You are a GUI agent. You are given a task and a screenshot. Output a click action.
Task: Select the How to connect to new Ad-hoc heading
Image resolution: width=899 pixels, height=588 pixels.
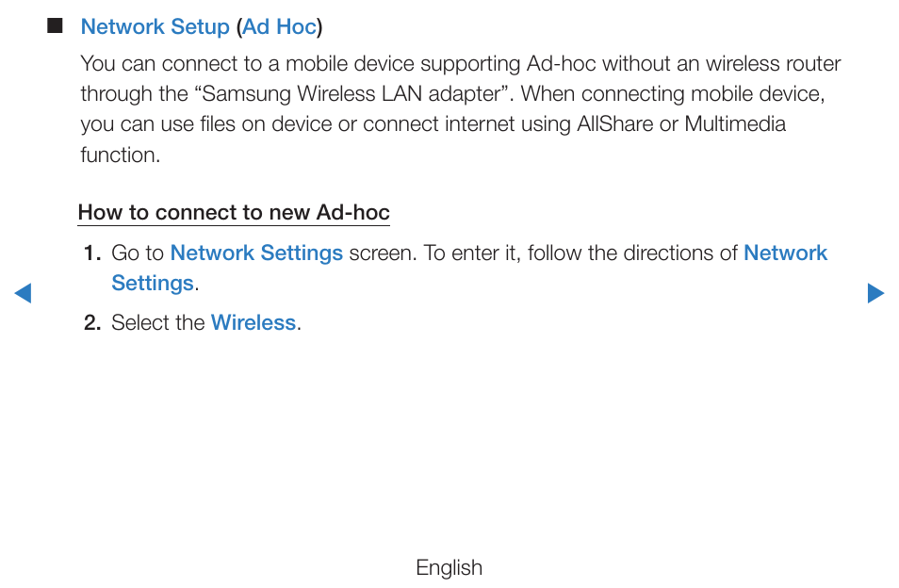click(x=234, y=213)
